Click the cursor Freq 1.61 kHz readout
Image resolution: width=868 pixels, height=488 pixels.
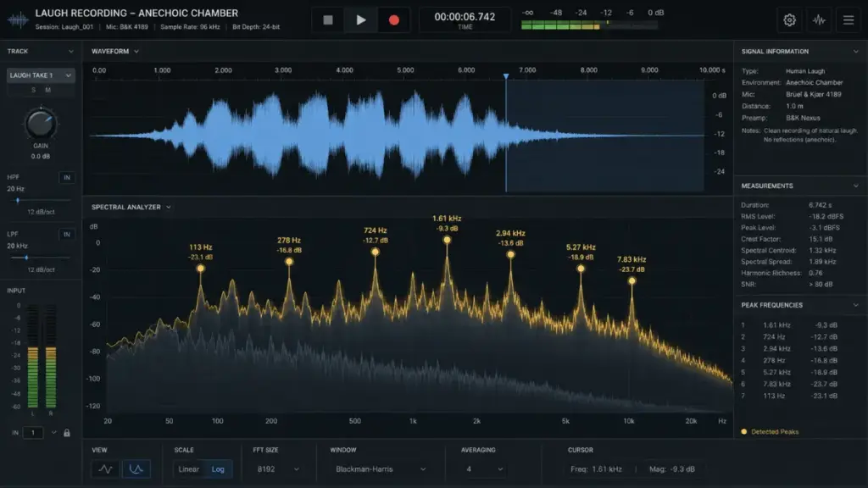pyautogui.click(x=596, y=469)
